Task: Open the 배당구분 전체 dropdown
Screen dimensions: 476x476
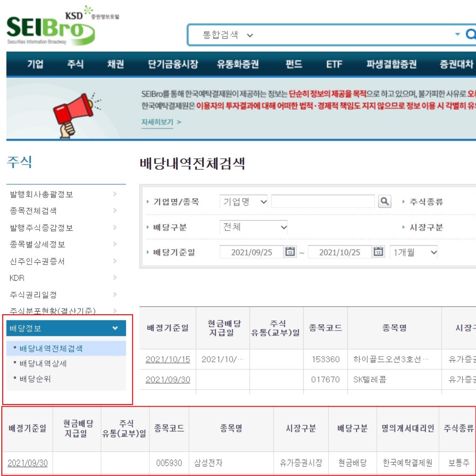Action: (x=253, y=227)
